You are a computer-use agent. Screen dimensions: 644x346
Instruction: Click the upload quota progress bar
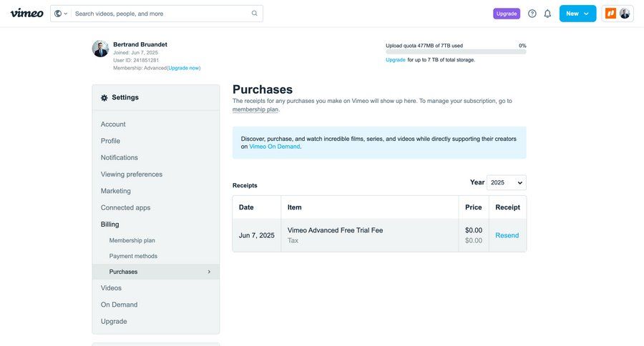[x=456, y=52]
